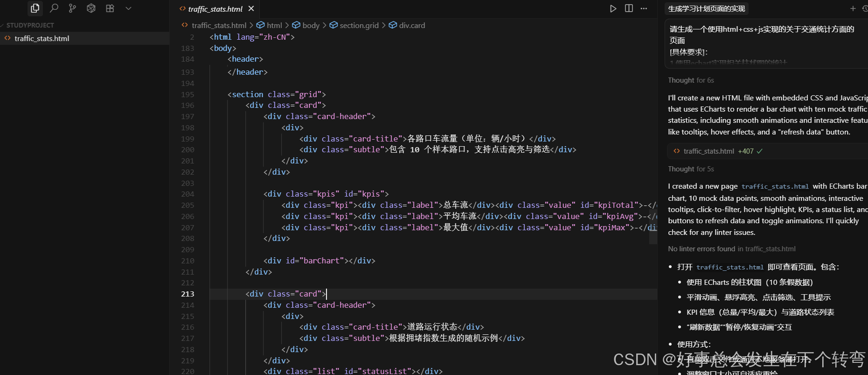This screenshot has height=375, width=868.
Task: Click line number 195
Action: 187,94
